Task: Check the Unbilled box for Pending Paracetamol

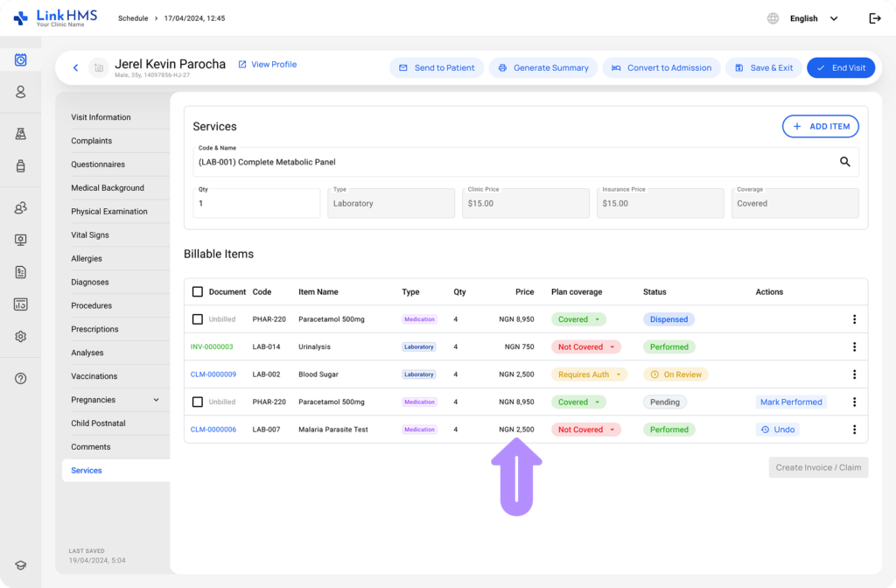Action: point(198,402)
